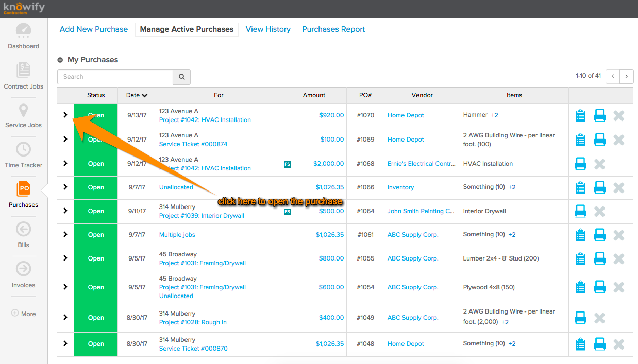Click clipboard icon for PO #1066
Viewport: 638px width, 364px height.
tap(580, 187)
